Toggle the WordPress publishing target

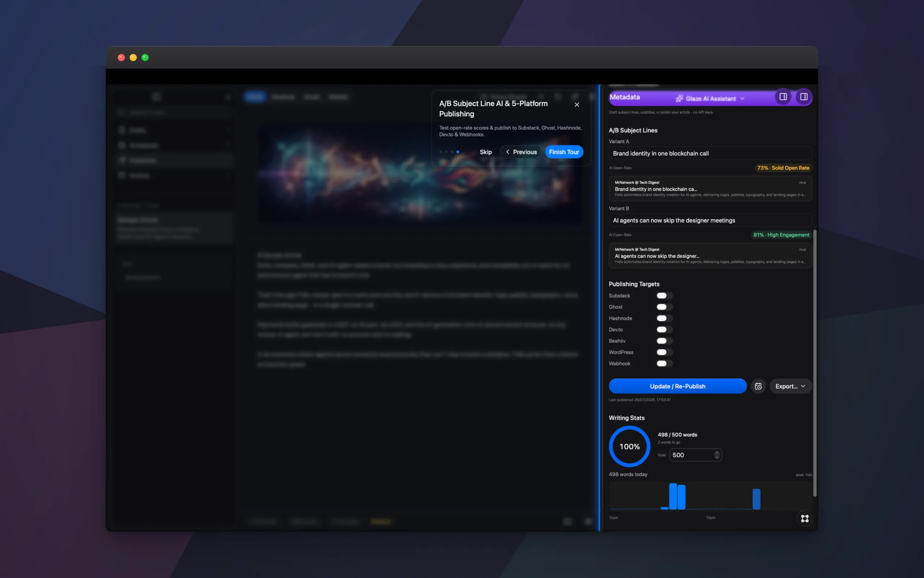pyautogui.click(x=664, y=352)
